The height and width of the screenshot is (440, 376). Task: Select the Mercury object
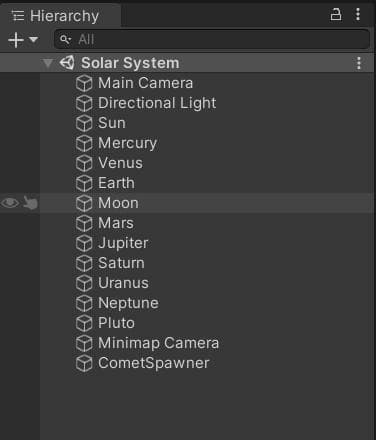click(127, 144)
